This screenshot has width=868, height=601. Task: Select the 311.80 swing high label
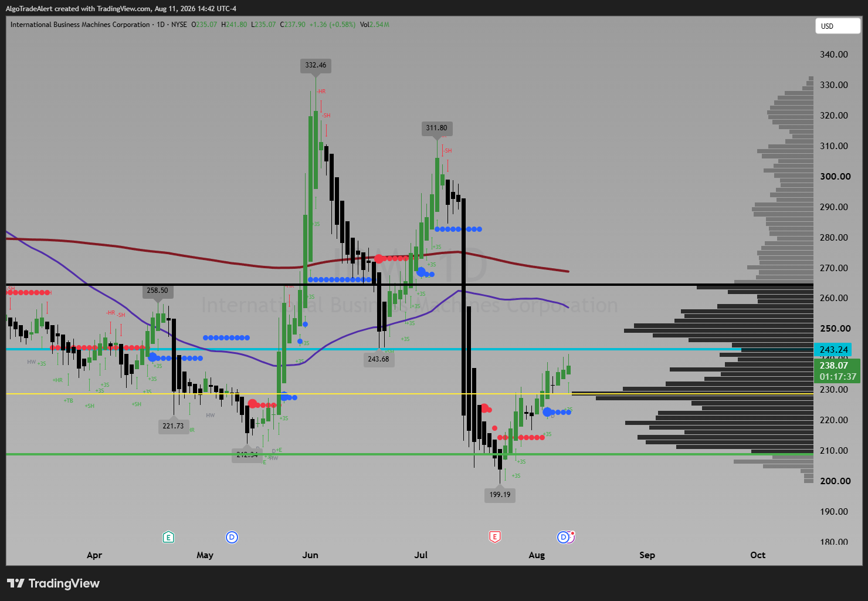[x=436, y=128]
